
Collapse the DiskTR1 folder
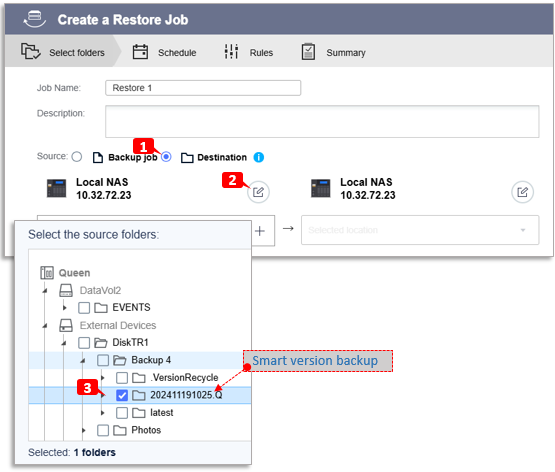tap(64, 343)
